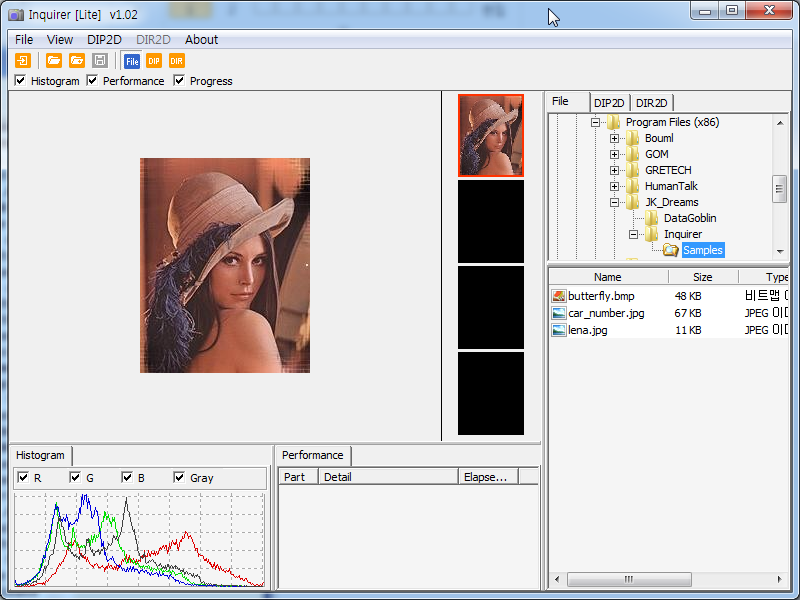Uncheck the Gray histogram channel
800x600 pixels.
coord(179,478)
